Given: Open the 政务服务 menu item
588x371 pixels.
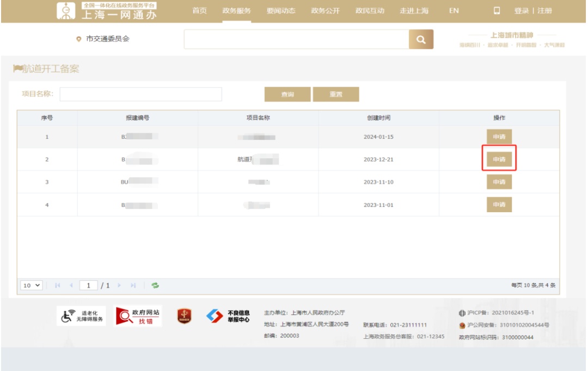Looking at the screenshot, I should pos(237,11).
